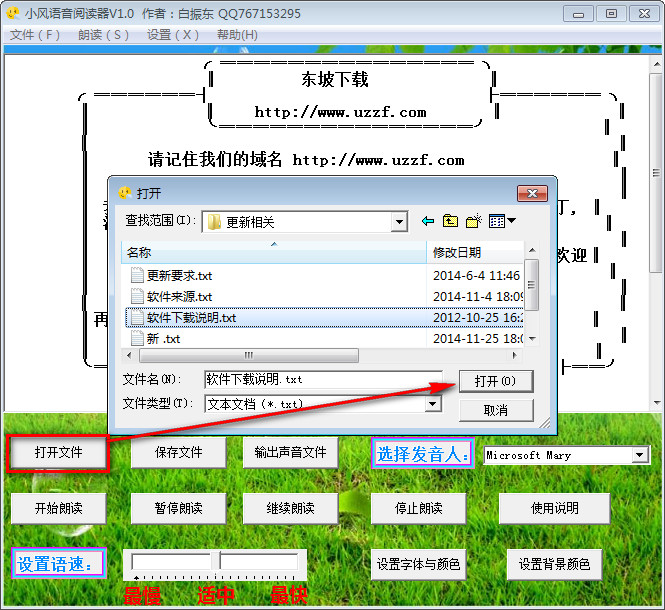The width and height of the screenshot is (665, 610).
Task: Resume reading with 继续朗读 button
Action: point(291,508)
